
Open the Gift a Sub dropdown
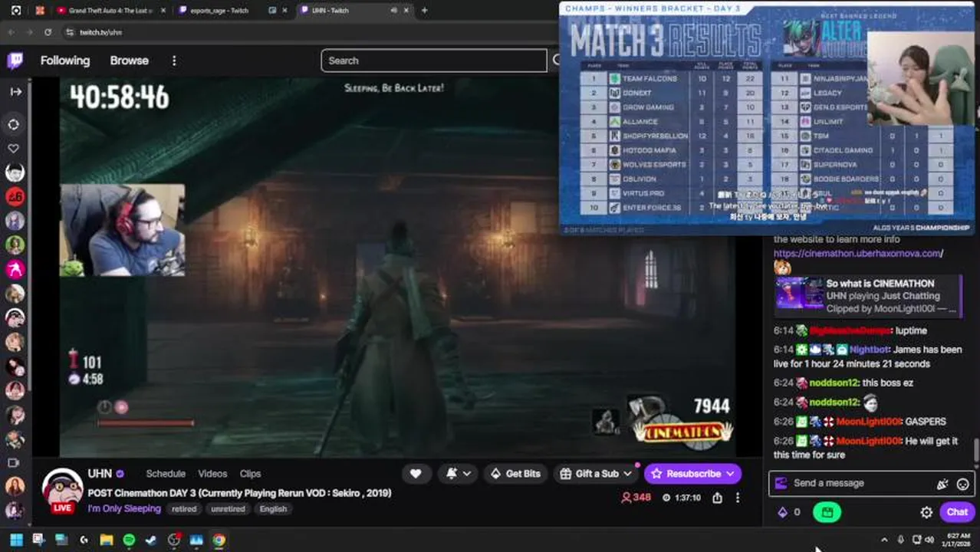(597, 474)
